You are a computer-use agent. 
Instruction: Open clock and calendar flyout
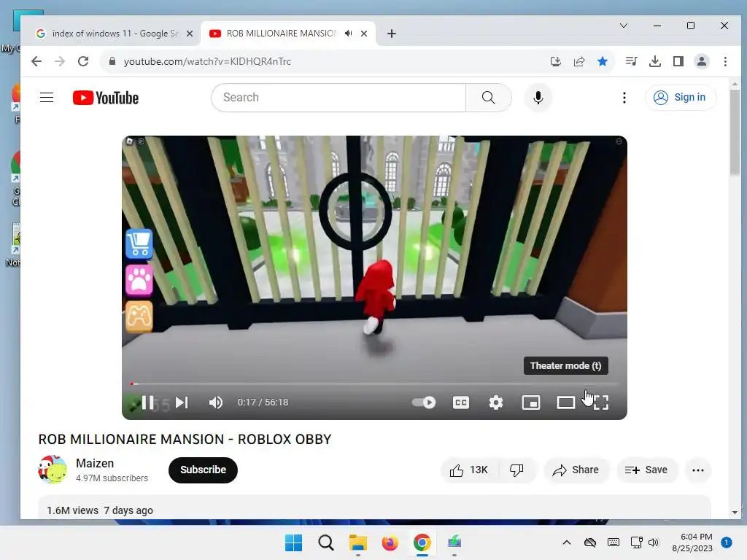(692, 542)
